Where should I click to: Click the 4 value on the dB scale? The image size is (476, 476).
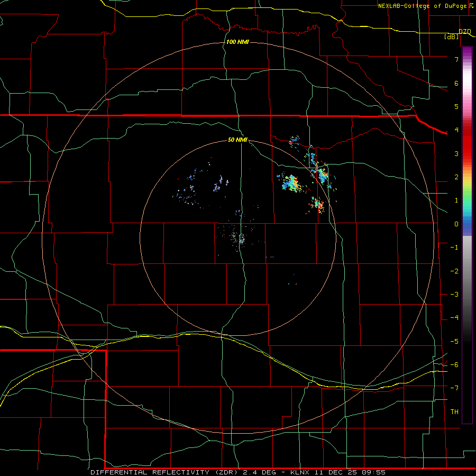point(456,130)
